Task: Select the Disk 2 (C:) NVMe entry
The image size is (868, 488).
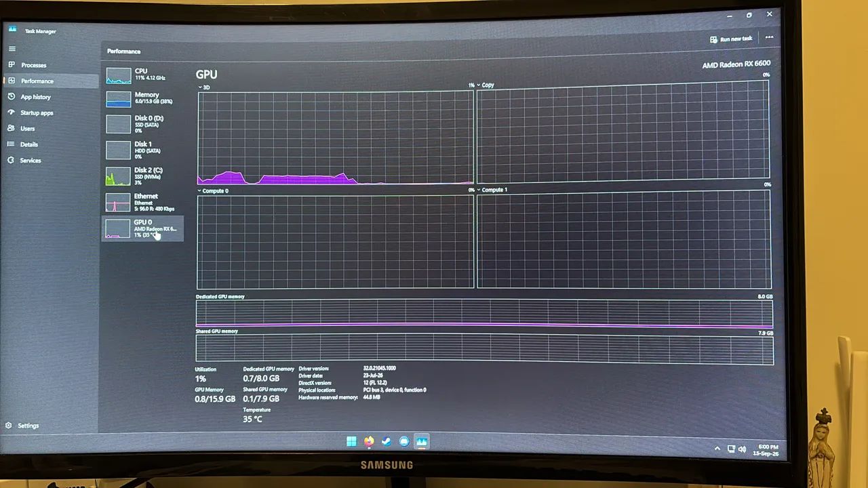Action: click(142, 176)
